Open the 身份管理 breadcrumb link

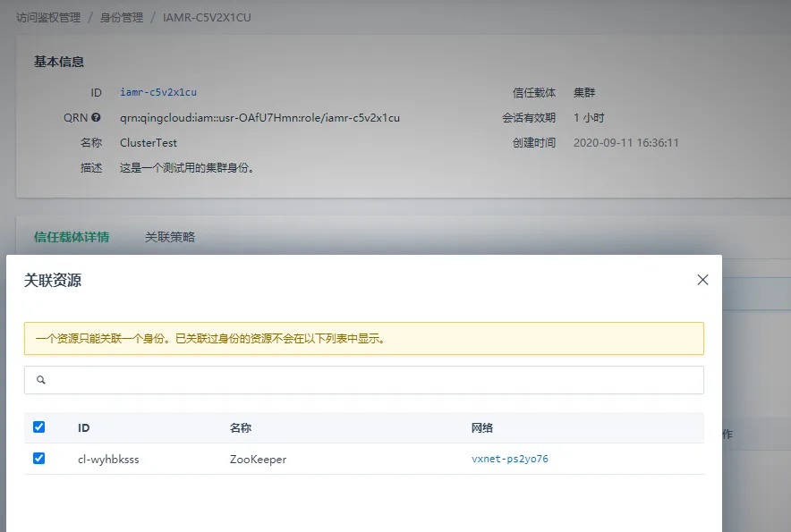[x=122, y=18]
